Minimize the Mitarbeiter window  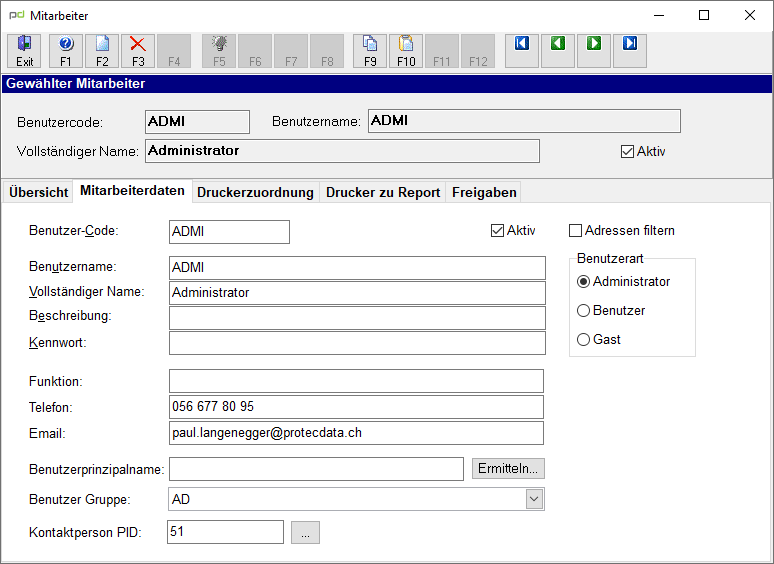658,15
